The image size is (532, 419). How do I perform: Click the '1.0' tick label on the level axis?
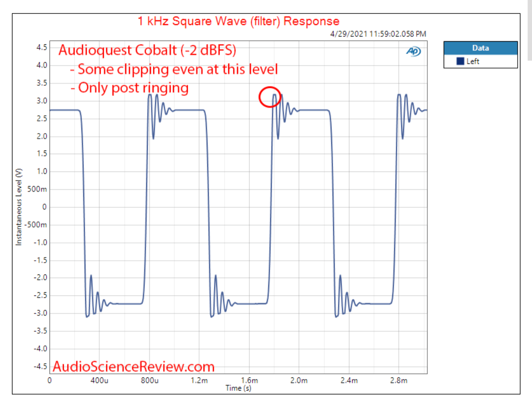click(x=42, y=171)
